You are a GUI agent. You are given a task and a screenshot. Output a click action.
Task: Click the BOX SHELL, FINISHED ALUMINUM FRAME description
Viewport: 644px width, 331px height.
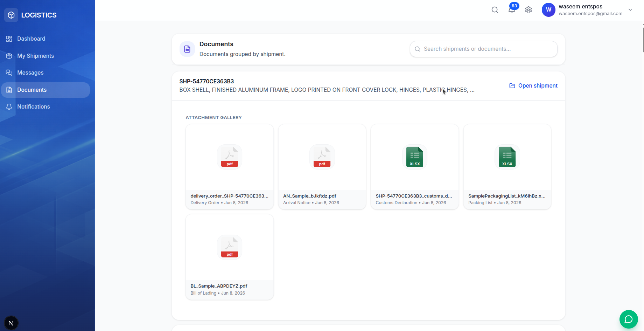coord(327,90)
